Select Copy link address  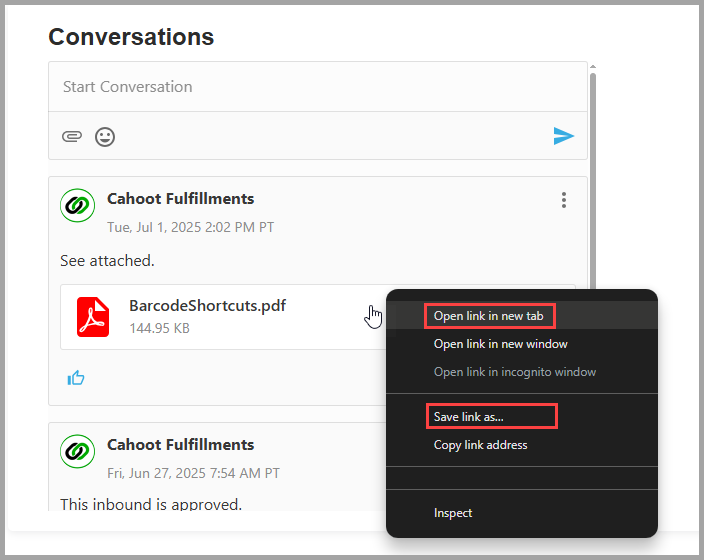pyautogui.click(x=480, y=445)
